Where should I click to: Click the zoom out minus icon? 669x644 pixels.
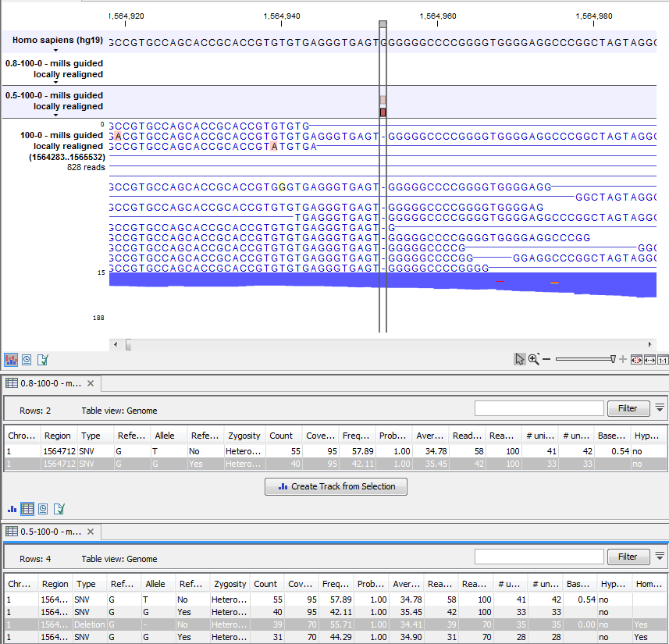(546, 359)
